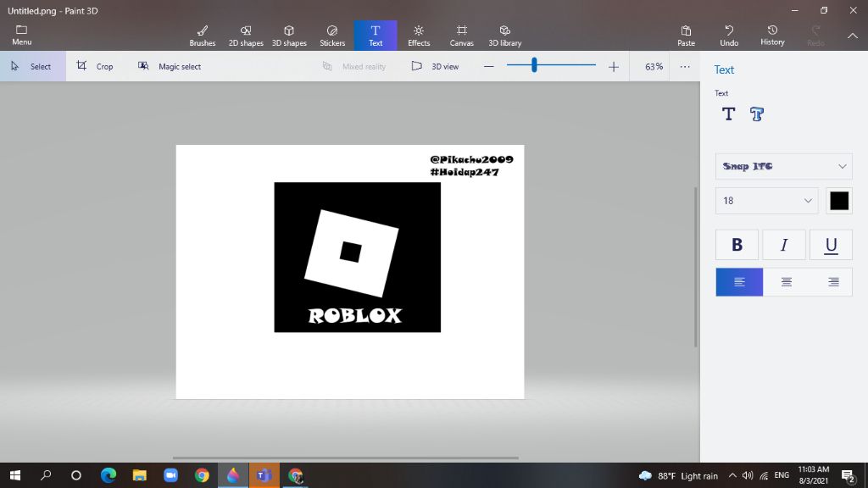
Task: Open the Snap ITC font dropdown
Action: pyautogui.click(x=784, y=166)
